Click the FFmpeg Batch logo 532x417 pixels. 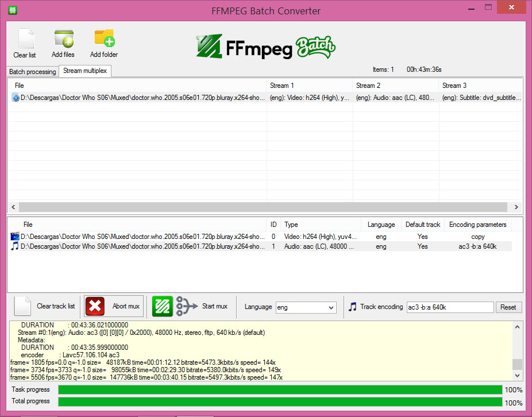(x=265, y=47)
